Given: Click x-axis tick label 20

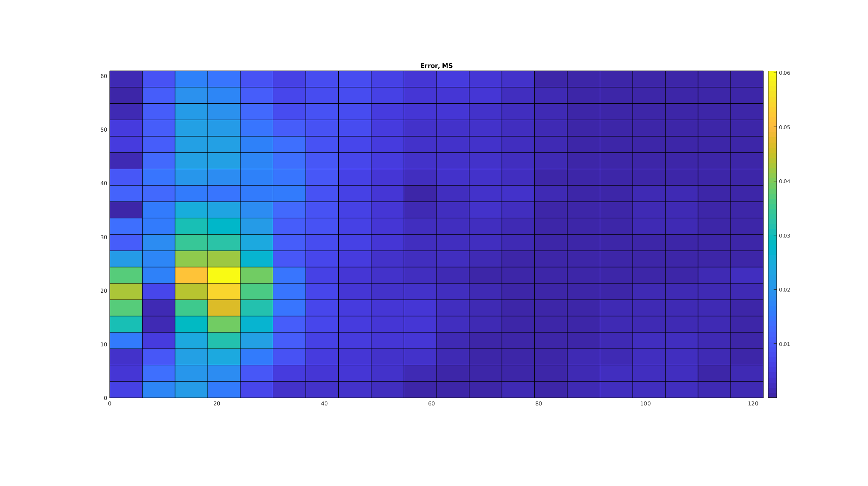Looking at the screenshot, I should 217,404.
